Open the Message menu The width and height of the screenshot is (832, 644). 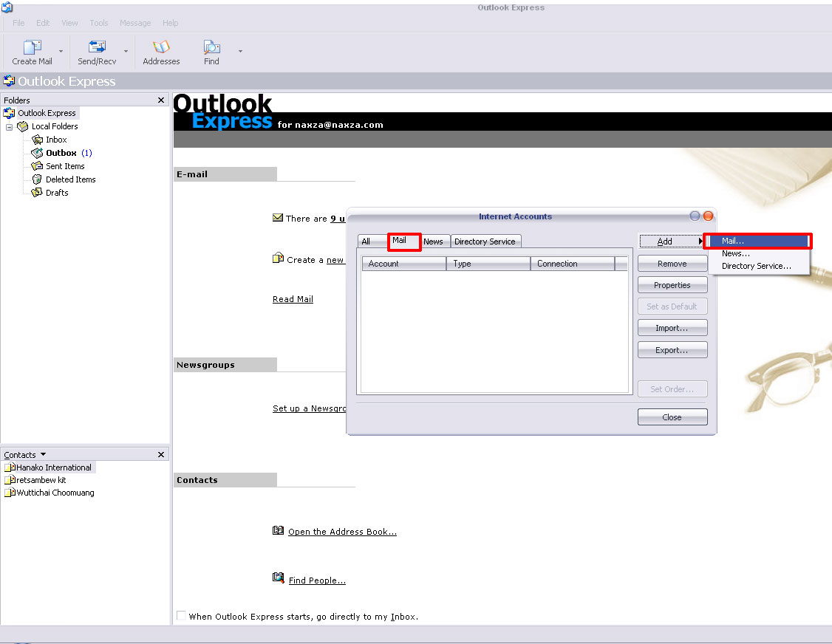[x=135, y=23]
